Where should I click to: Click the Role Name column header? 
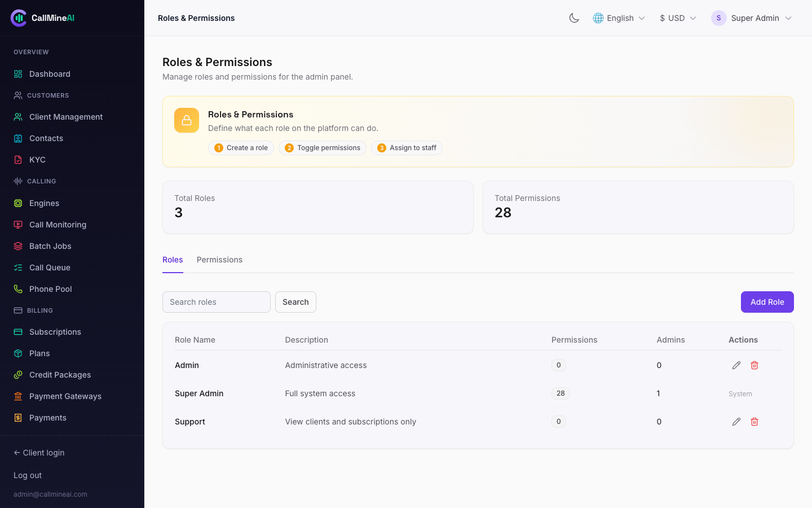point(195,340)
